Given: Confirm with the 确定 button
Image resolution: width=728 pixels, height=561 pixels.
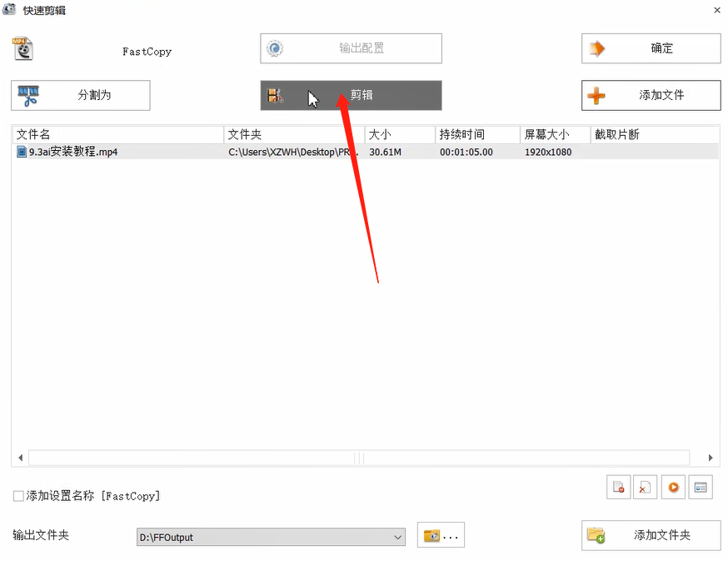Looking at the screenshot, I should 651,48.
